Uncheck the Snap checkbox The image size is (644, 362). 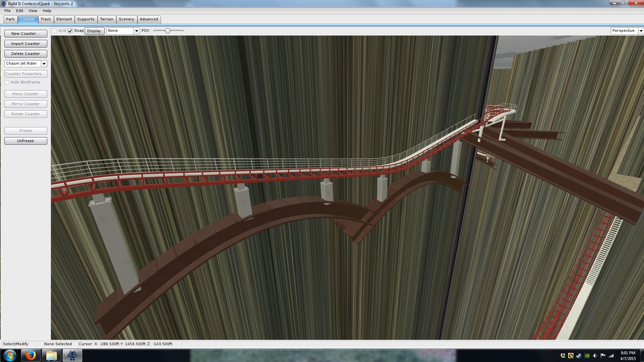tap(70, 31)
